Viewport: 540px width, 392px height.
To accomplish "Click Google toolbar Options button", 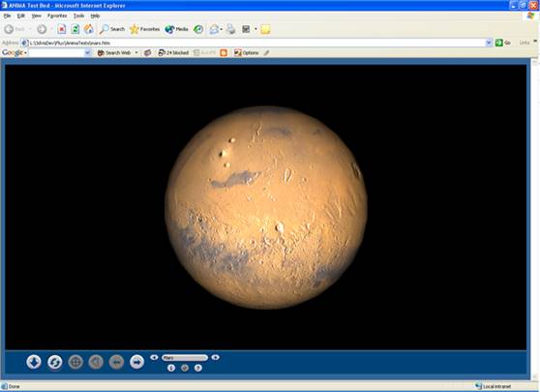I will (246, 52).
